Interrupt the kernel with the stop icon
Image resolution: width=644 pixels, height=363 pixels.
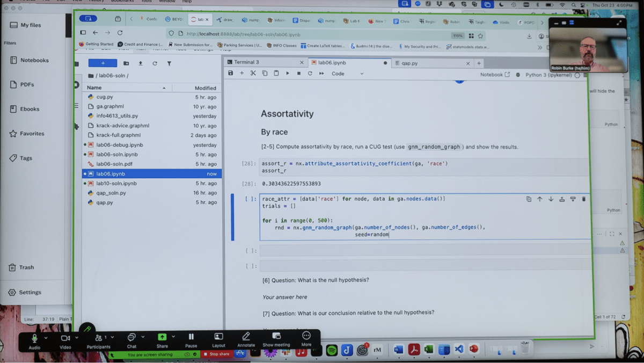click(x=299, y=74)
